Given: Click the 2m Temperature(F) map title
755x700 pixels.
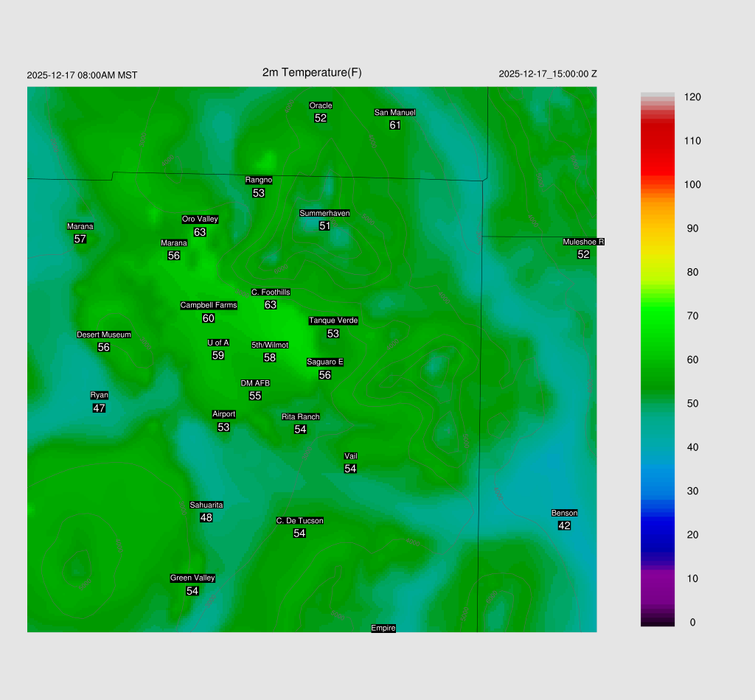Looking at the screenshot, I should [x=312, y=72].
